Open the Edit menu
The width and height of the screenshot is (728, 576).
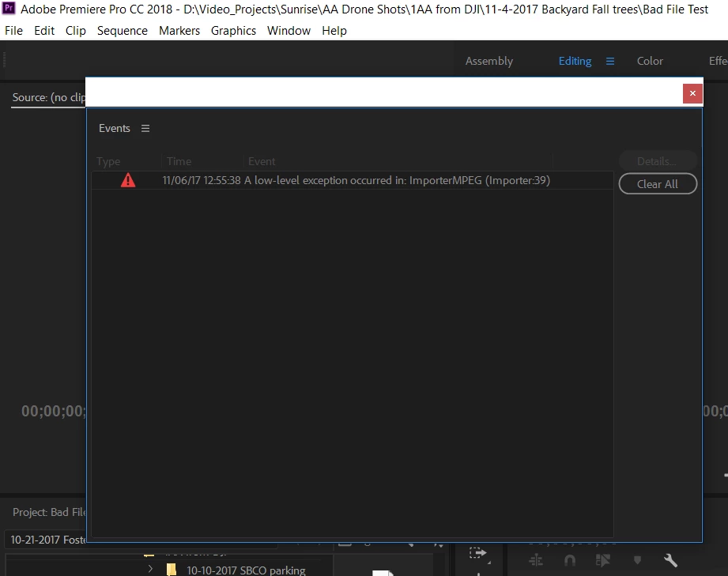tap(44, 31)
